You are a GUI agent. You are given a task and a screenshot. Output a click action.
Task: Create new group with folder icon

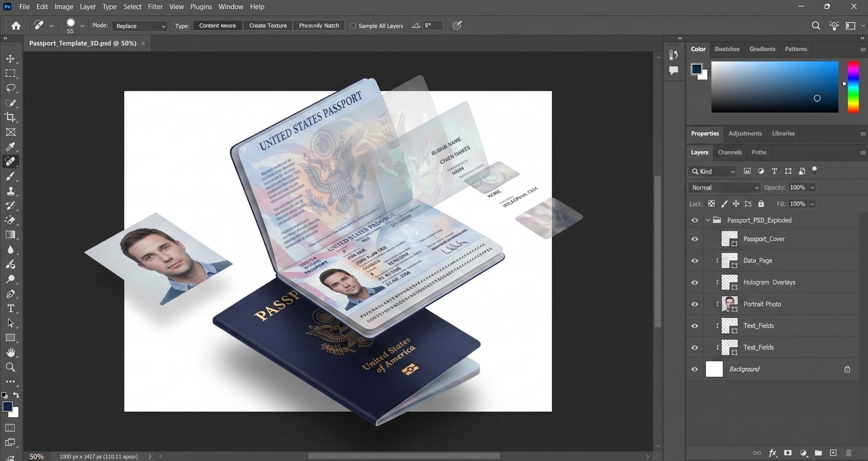818,453
